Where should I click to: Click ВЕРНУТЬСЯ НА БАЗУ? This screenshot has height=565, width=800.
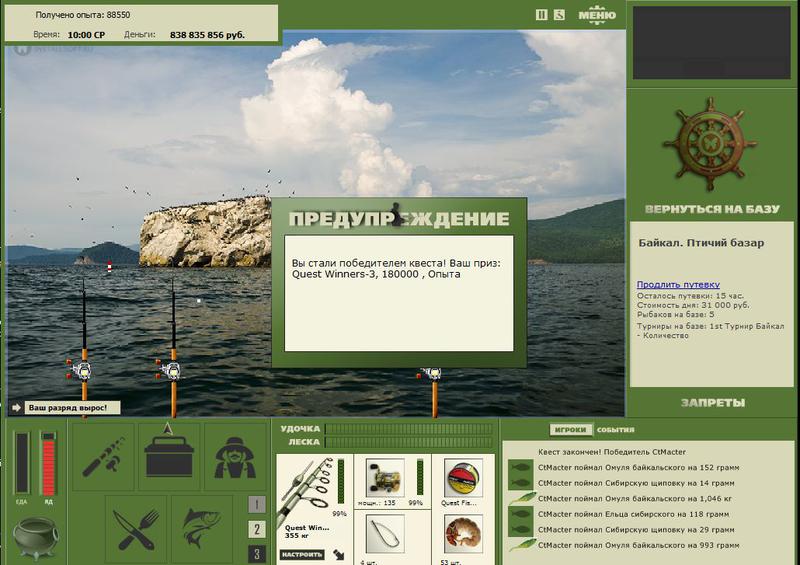[x=712, y=209]
